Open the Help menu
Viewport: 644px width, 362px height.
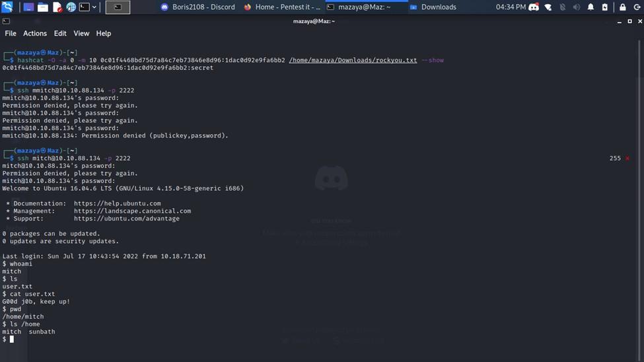104,33
